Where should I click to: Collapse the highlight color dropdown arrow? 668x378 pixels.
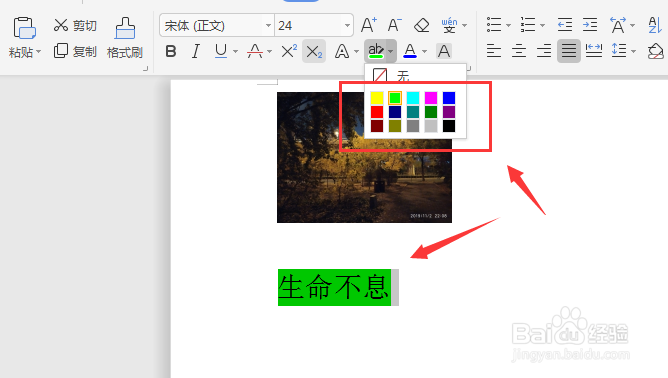(x=391, y=52)
